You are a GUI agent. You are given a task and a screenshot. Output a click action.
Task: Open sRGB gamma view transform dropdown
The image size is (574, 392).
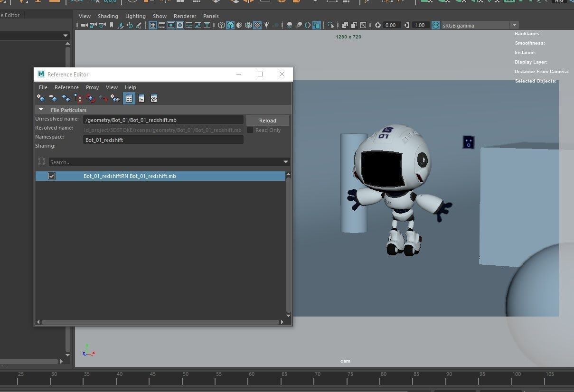(514, 25)
